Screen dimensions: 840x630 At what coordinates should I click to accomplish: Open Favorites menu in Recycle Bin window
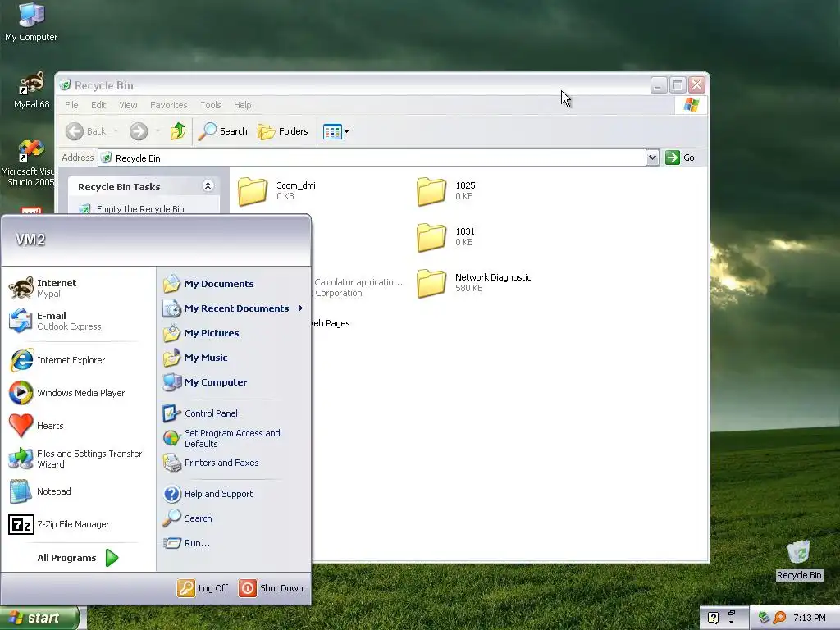[x=169, y=105]
